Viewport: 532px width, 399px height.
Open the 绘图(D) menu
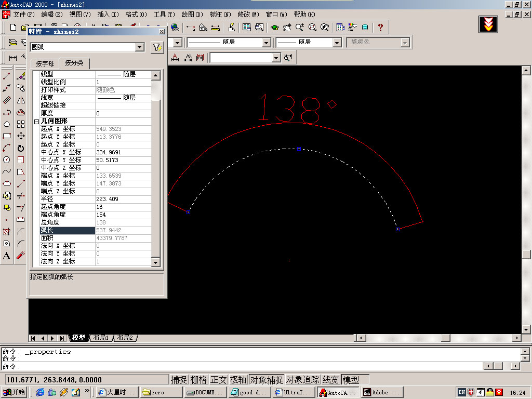point(192,14)
